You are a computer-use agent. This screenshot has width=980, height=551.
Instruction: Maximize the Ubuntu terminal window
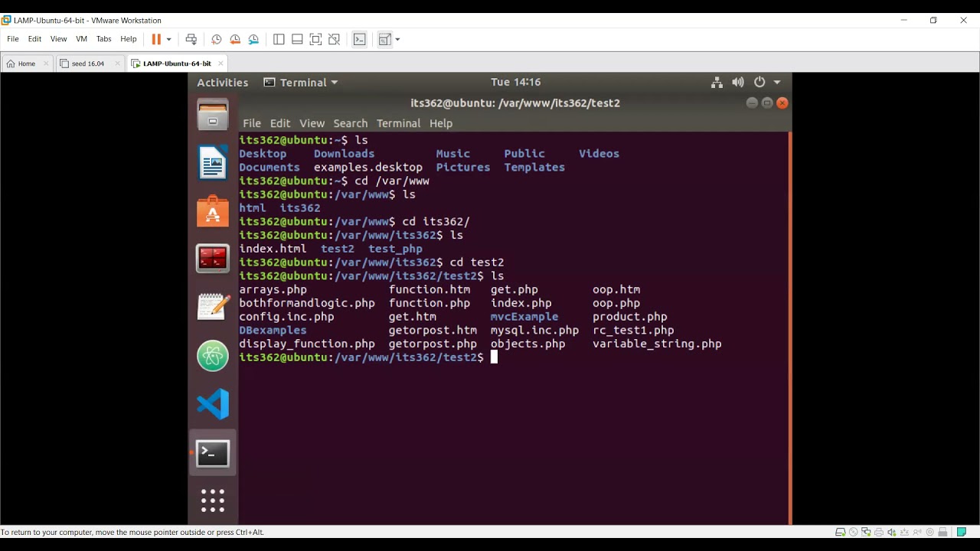pyautogui.click(x=767, y=103)
